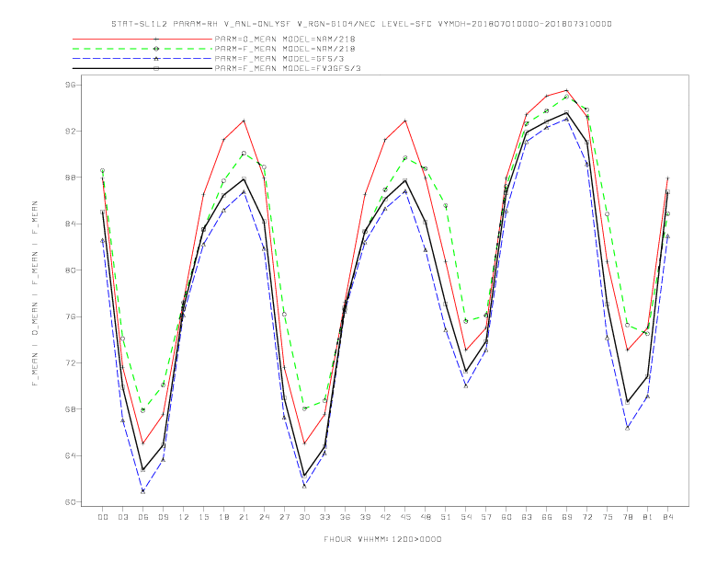Select legend label PARM=F_MEAN MODEL=GFS/3
Screen dimensions: 728x563
pos(279,59)
